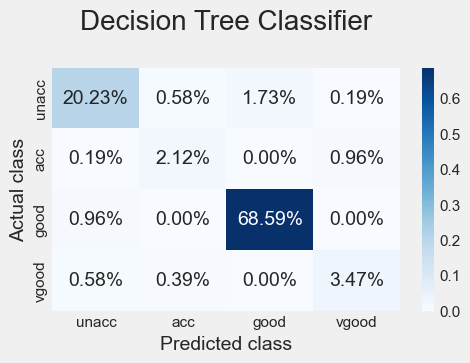Click the acc label on y-axis
This screenshot has width=470, height=363.
point(39,160)
